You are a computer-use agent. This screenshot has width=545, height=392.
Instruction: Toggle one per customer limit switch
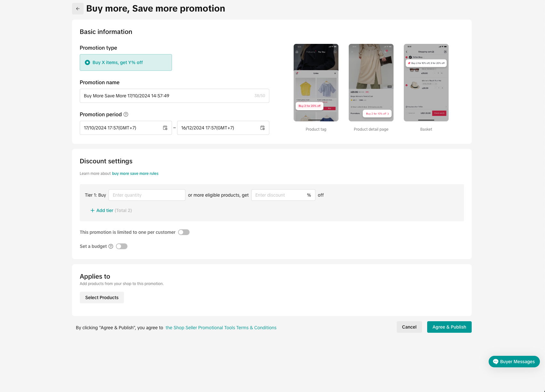(x=184, y=232)
